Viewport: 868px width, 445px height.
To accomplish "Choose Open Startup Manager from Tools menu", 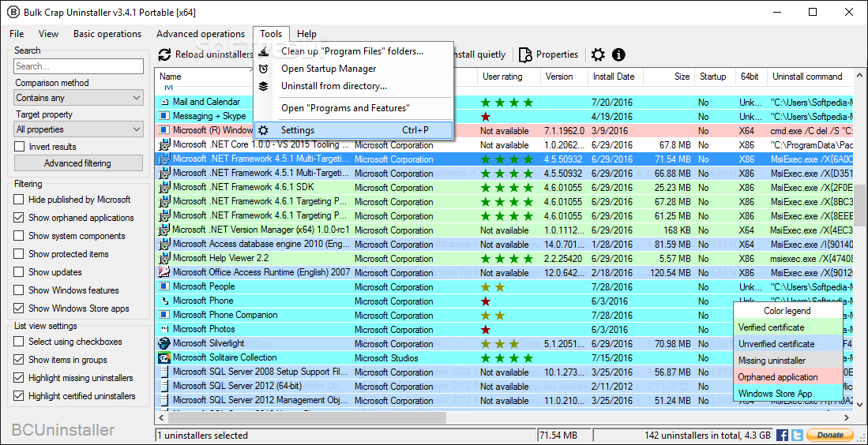I will click(353, 69).
